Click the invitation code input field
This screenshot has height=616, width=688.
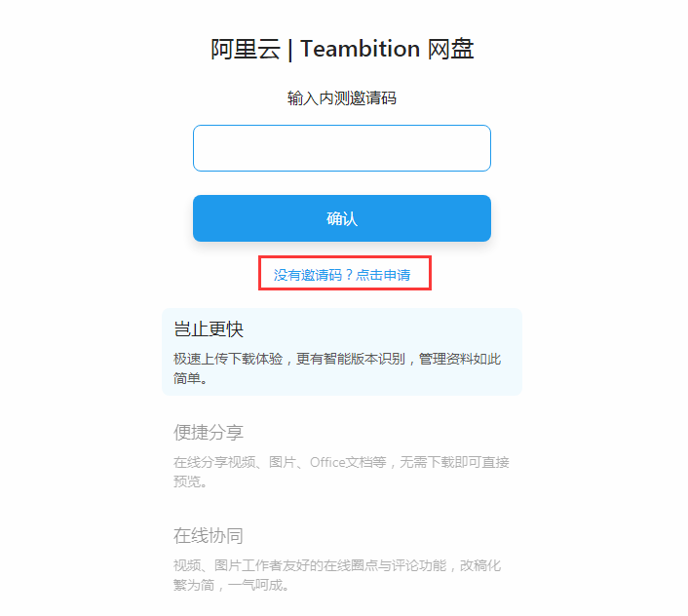coord(341,148)
